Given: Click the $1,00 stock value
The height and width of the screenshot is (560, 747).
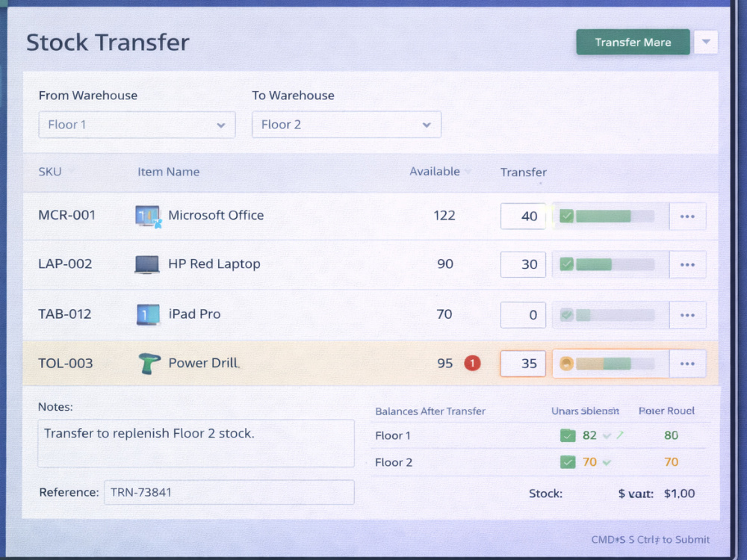Looking at the screenshot, I should [x=679, y=494].
